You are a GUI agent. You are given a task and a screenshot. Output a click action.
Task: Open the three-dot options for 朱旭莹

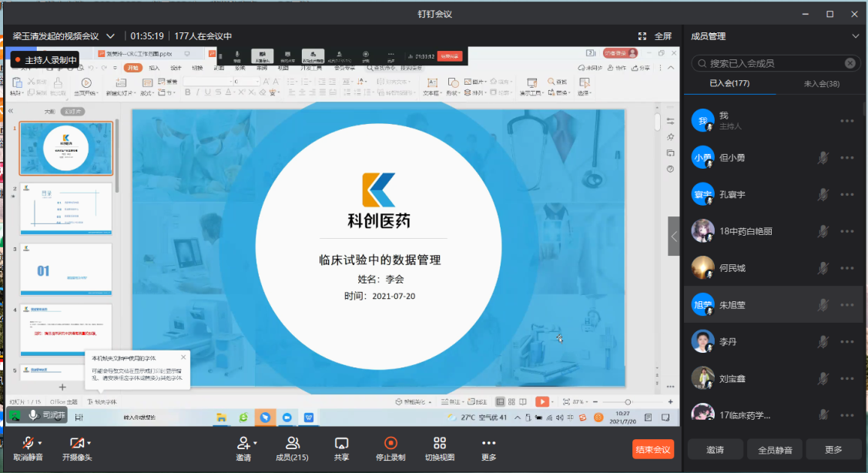(x=847, y=305)
